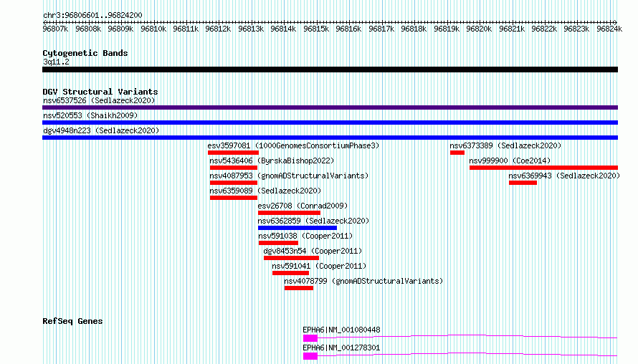Viewport: 638px width, 364px height.
Task: Open esv3597081 (1000GenomesConsortiumPhase3) label
Action: tap(293, 145)
